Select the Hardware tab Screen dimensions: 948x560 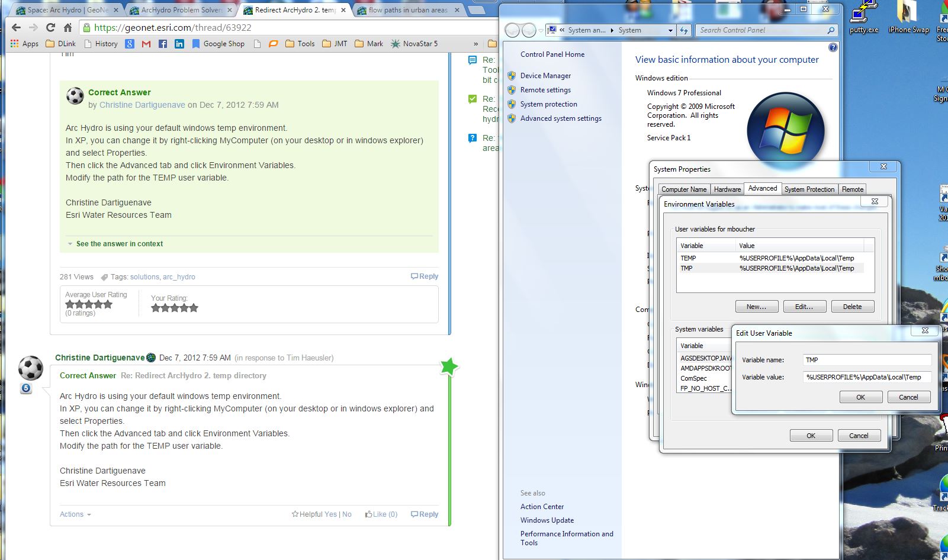(x=727, y=189)
